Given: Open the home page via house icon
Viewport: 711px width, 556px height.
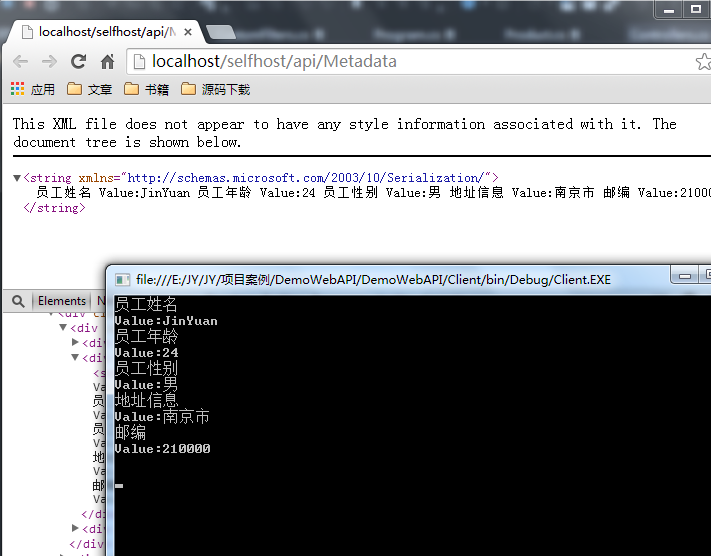Looking at the screenshot, I should pos(107,62).
